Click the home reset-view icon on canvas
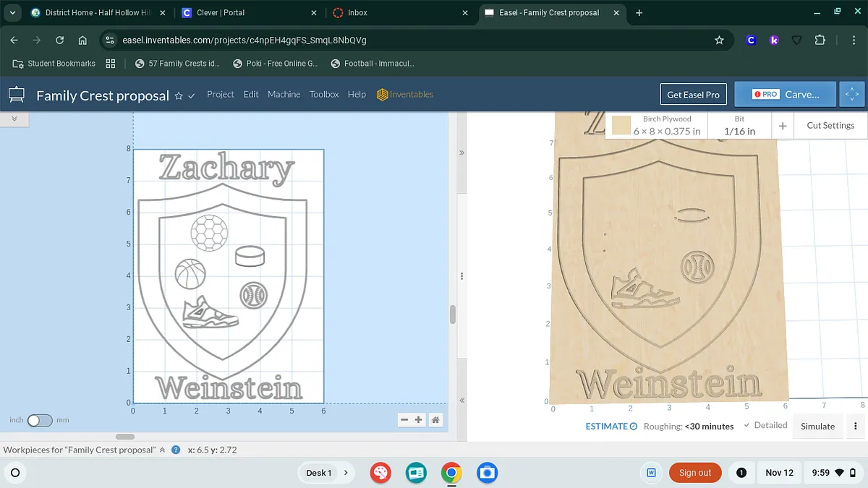Image resolution: width=868 pixels, height=488 pixels. (x=435, y=420)
